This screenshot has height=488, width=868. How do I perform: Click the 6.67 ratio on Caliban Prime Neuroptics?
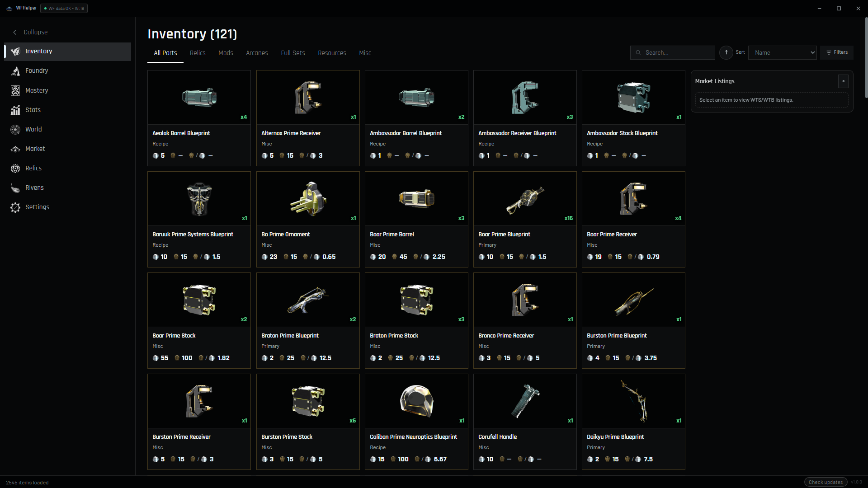[x=440, y=459]
